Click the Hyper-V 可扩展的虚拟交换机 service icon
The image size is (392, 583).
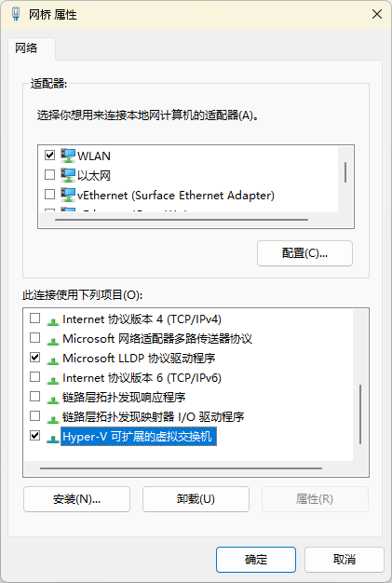tap(53, 438)
